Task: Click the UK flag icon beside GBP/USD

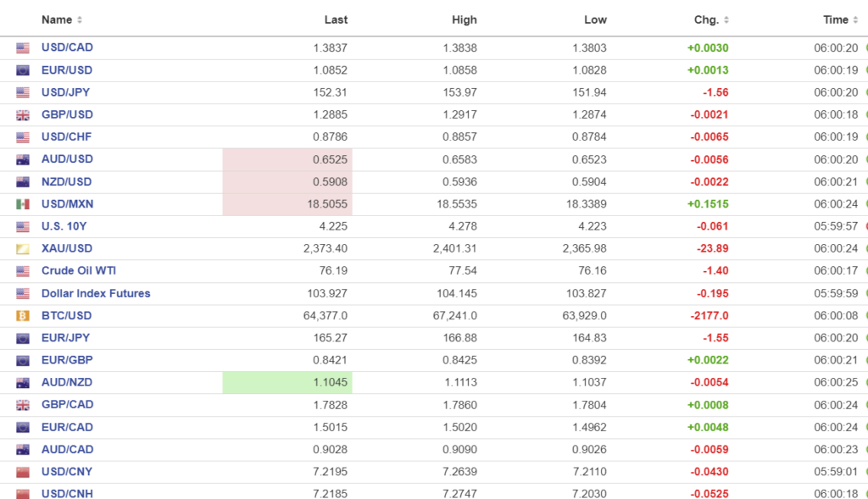Action: (23, 115)
